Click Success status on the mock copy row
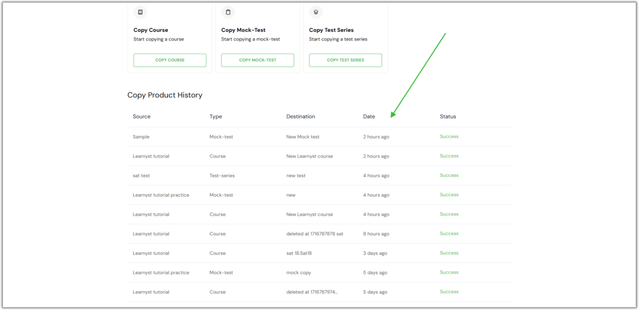The width and height of the screenshot is (644, 310). pyautogui.click(x=449, y=272)
